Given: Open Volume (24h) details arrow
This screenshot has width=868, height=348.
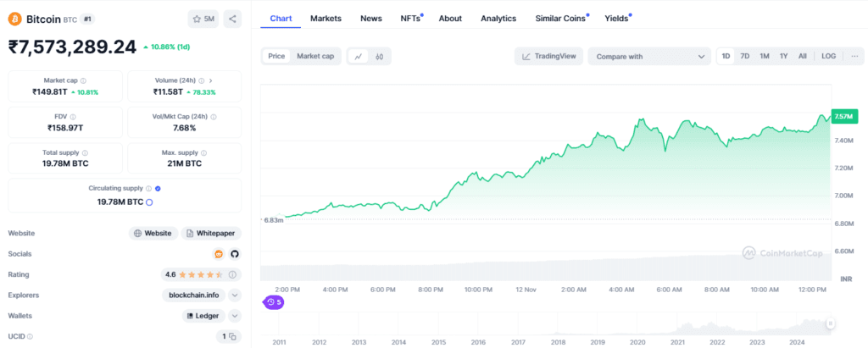Looking at the screenshot, I should [x=211, y=80].
